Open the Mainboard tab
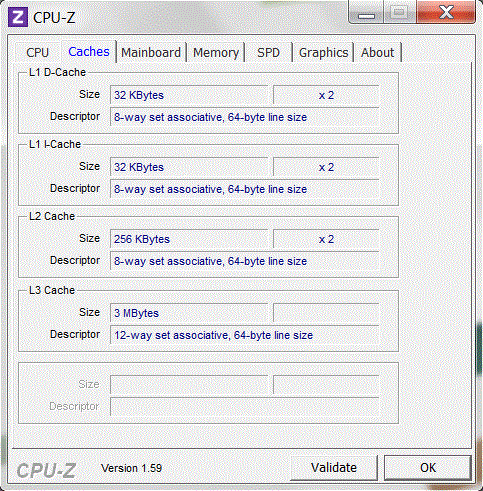Viewport: 483px width, 491px height. tap(151, 53)
